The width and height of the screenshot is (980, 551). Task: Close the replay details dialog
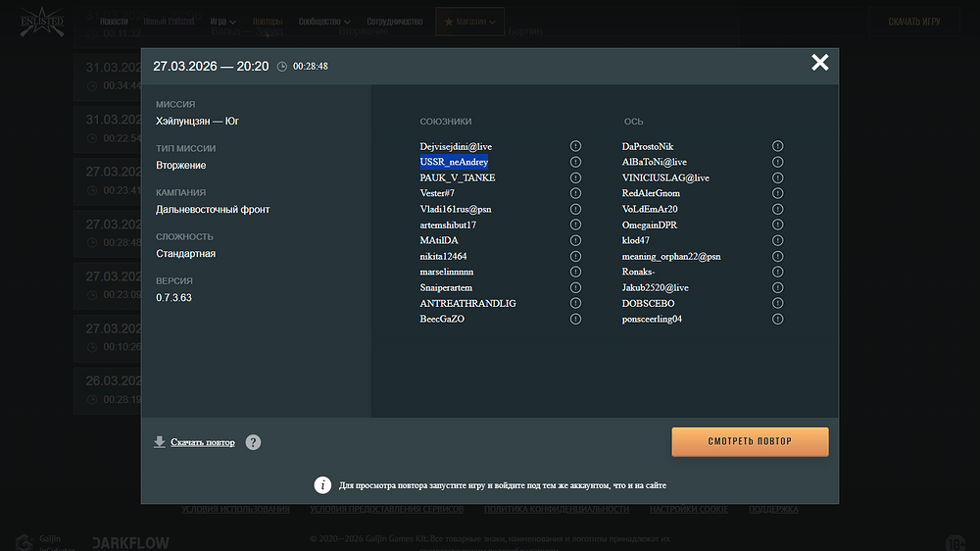(819, 64)
